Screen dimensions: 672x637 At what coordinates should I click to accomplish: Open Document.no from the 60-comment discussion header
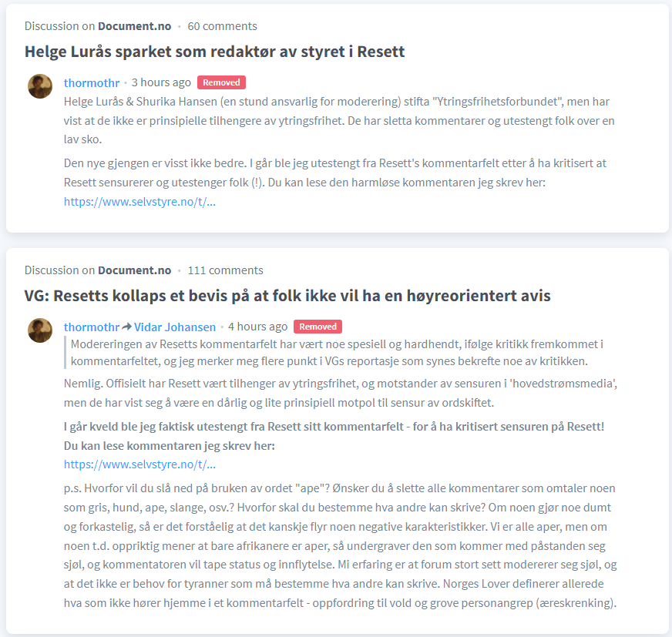[x=134, y=26]
